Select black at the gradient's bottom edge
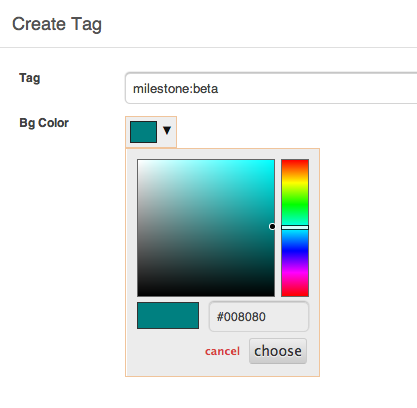Screen dimensions: 417x408 tap(206, 294)
